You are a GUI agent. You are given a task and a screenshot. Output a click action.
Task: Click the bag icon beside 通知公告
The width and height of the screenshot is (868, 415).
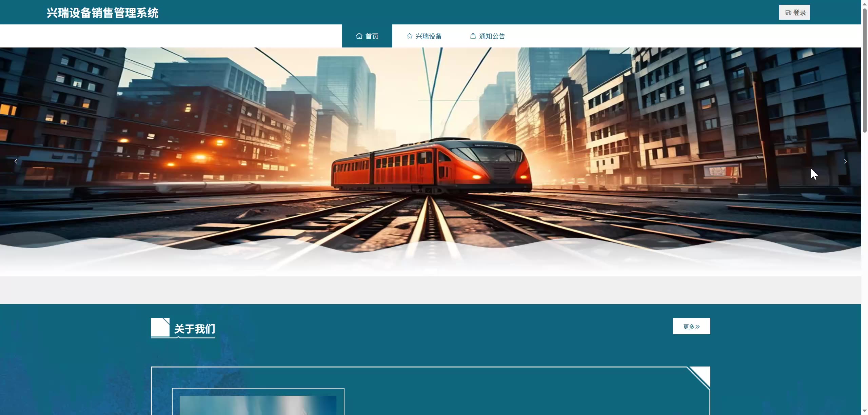point(473,36)
